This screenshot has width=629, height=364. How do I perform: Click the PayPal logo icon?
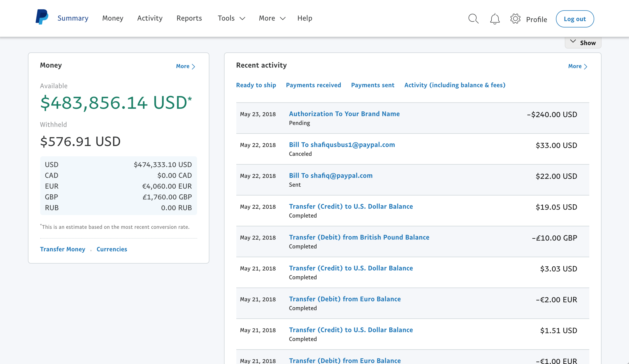pos(42,17)
